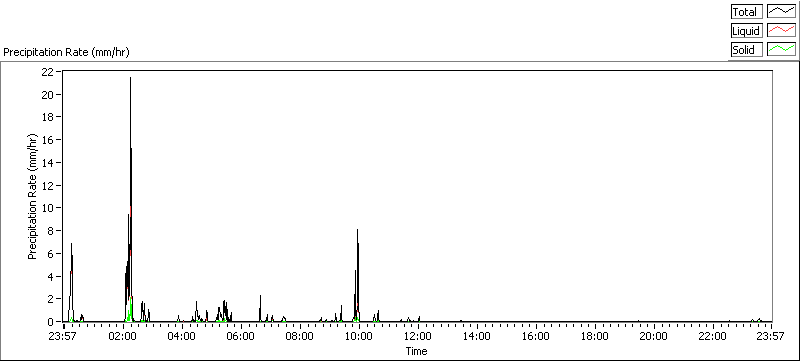
Task: Click the 04:00 time axis label
Action: [x=182, y=336]
